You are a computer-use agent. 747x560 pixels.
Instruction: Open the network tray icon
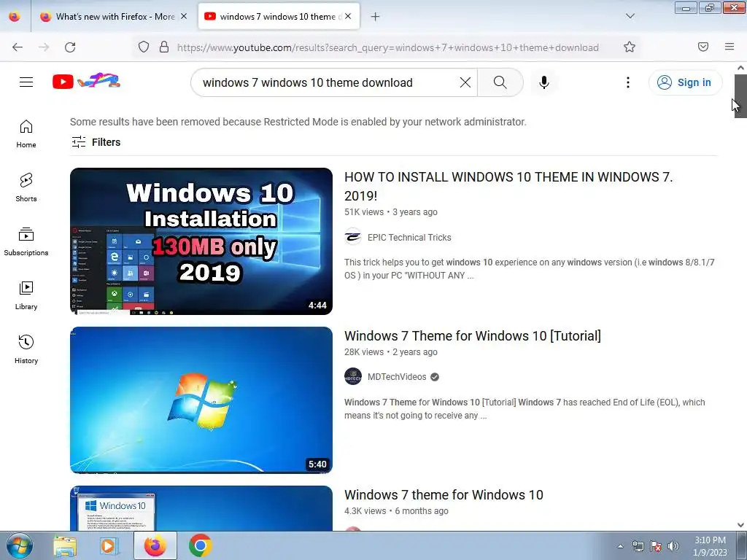tap(638, 546)
